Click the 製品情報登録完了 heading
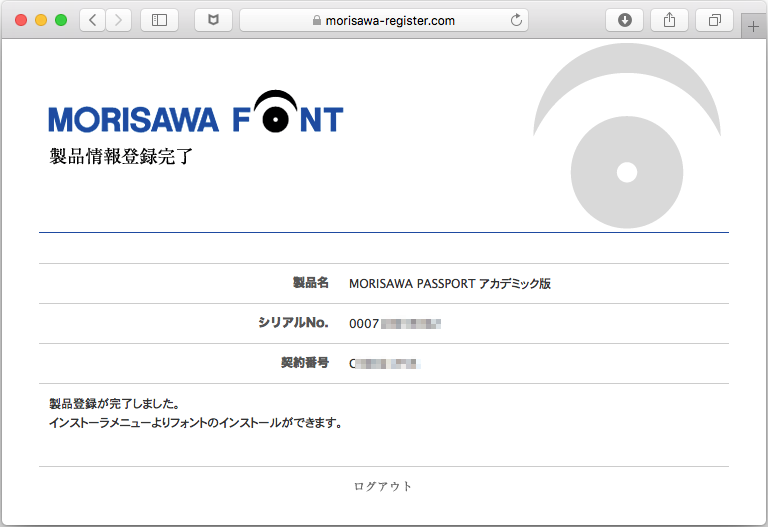The image size is (768, 527). (x=120, y=156)
